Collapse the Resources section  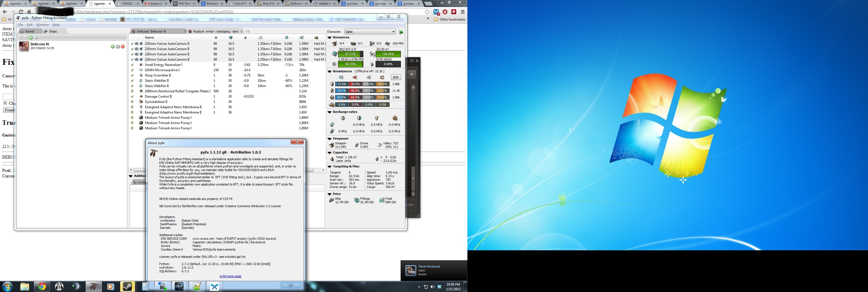click(x=330, y=38)
